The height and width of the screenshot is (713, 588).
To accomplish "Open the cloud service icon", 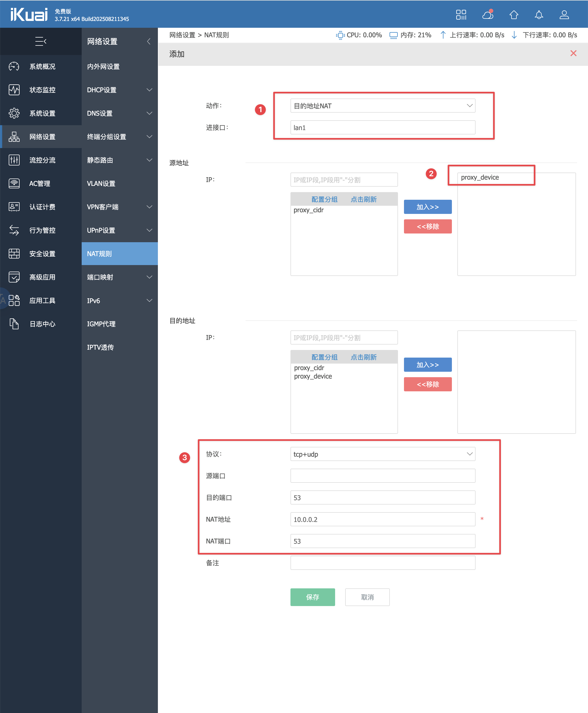I will [487, 14].
